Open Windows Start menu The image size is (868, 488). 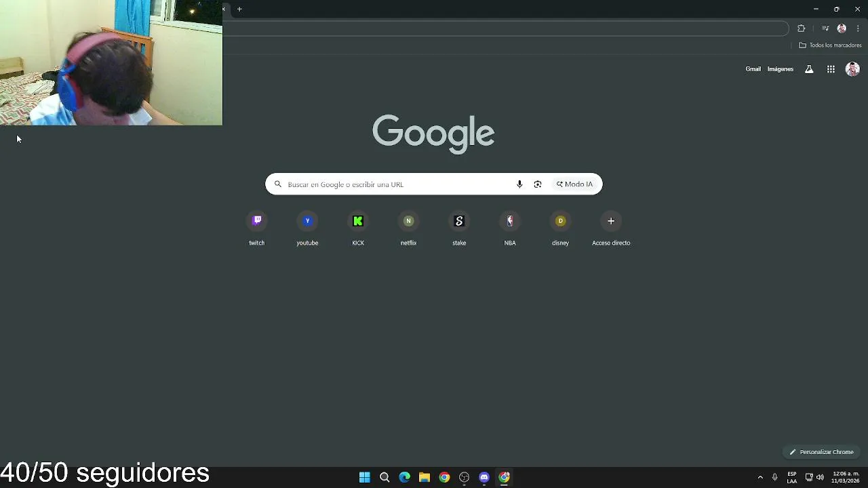click(365, 477)
